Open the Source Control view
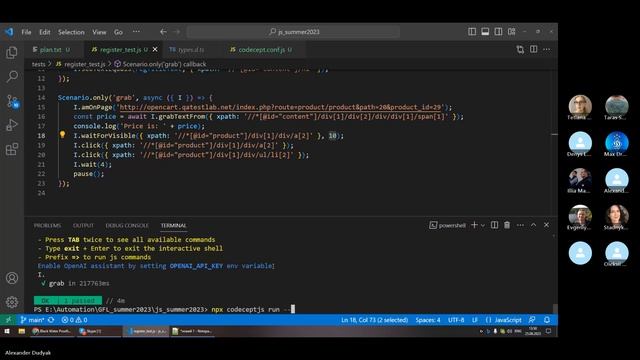Image resolution: width=640 pixels, height=360 pixels. click(x=12, y=101)
